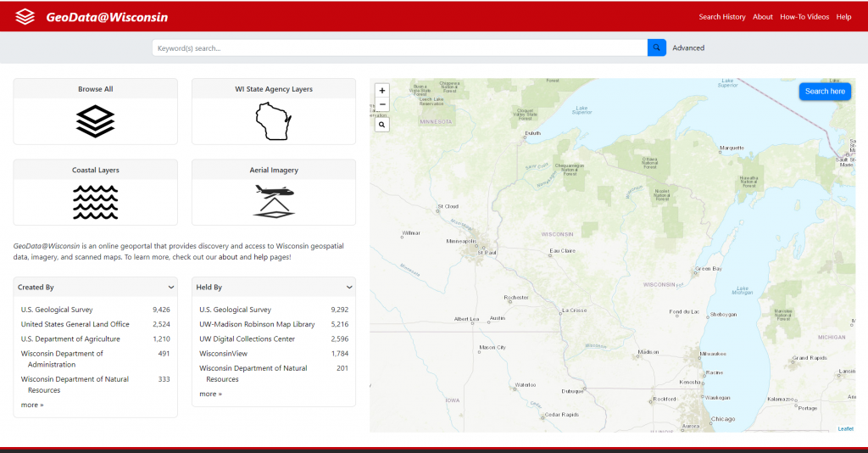Filter Held By WisconsinView
This screenshot has width=868, height=453.
point(223,353)
